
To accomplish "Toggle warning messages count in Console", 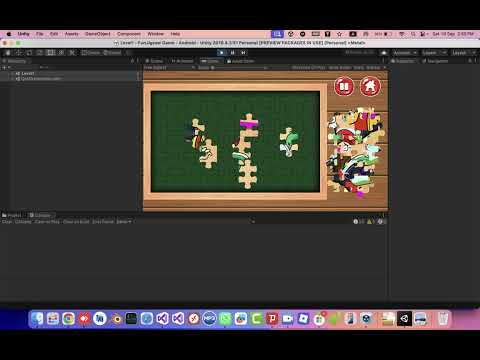I will [x=371, y=222].
